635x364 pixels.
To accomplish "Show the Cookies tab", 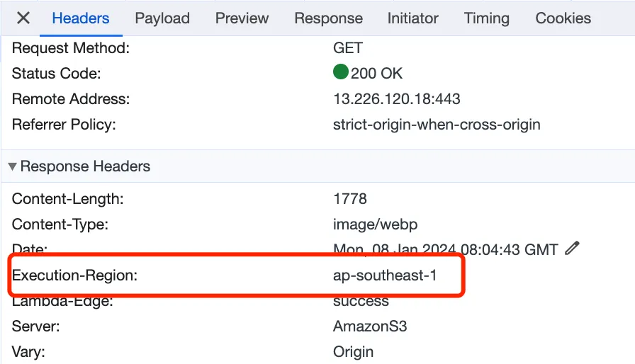I will coord(563,18).
